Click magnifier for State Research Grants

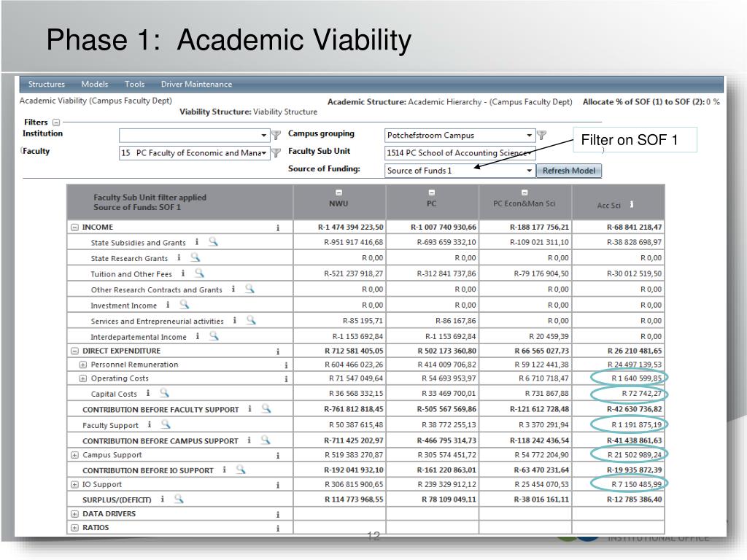point(196,257)
